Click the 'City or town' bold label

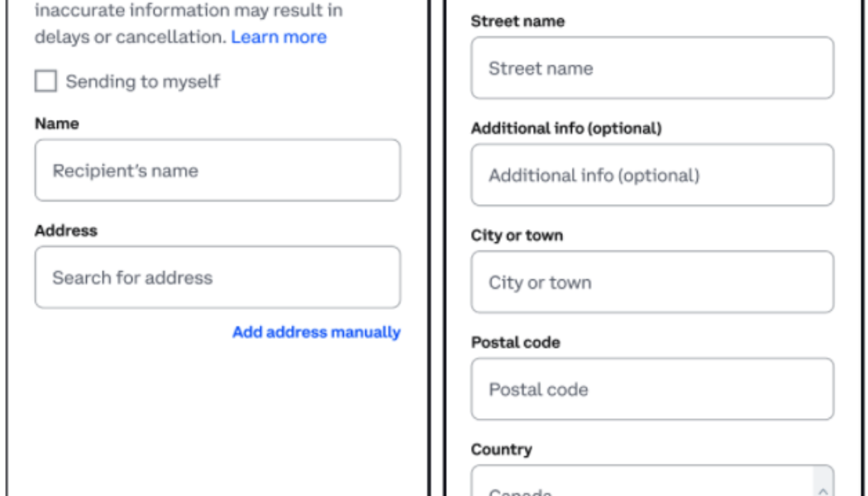coord(517,236)
